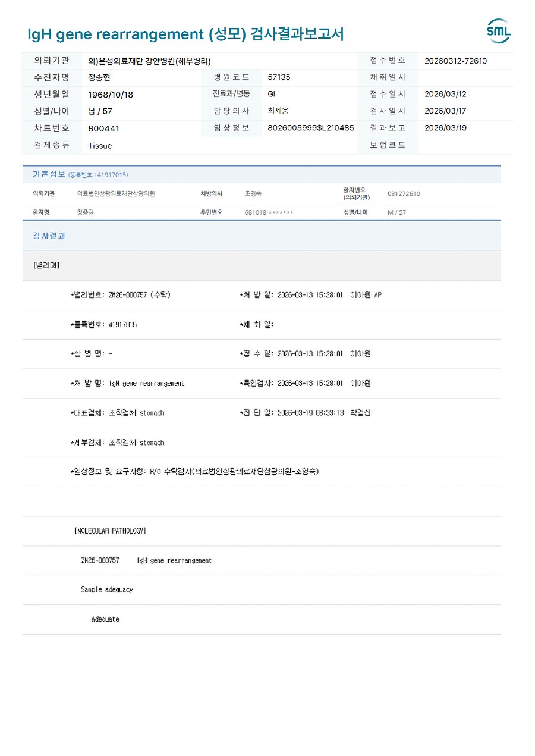This screenshot has width=535, height=756.
Task: Select the 담당의사 name '최세웅'
Action: 278,111
